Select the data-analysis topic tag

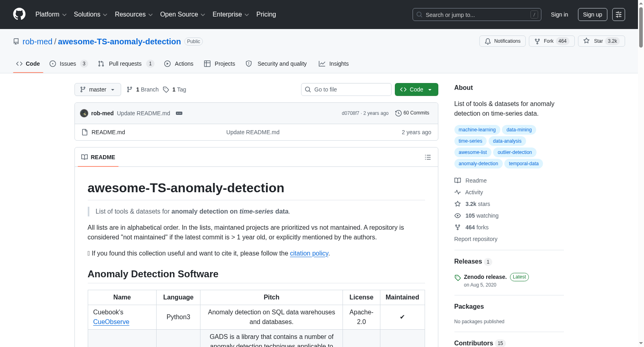tap(507, 141)
